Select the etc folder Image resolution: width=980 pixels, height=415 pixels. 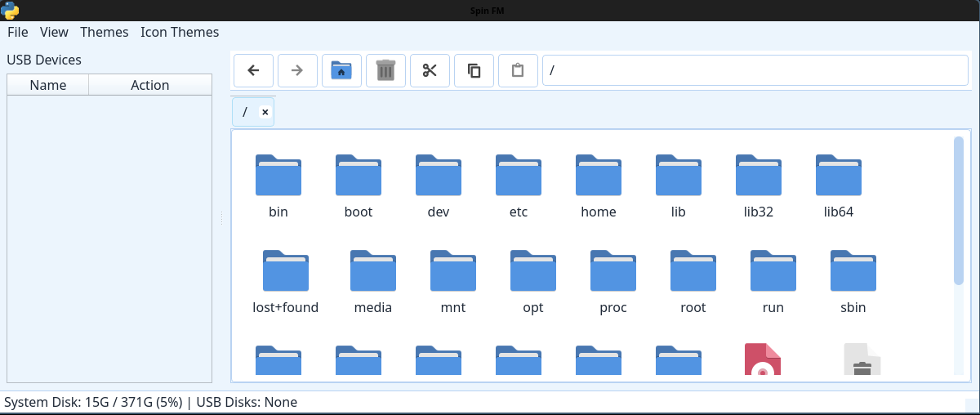coord(519,176)
